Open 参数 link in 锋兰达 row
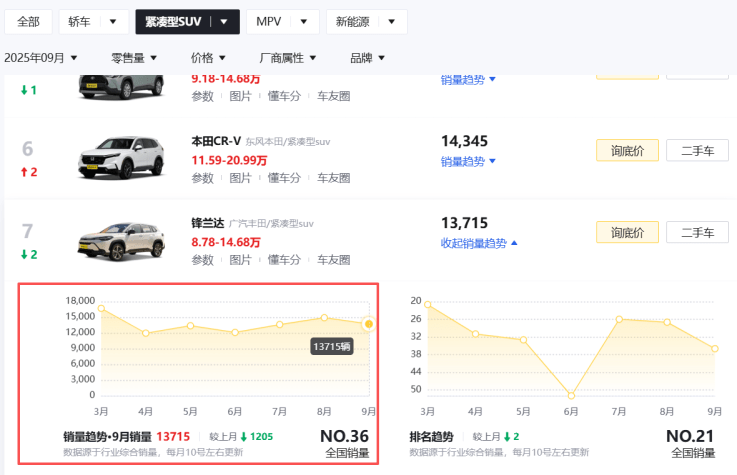Image resolution: width=737 pixels, height=475 pixels. tap(203, 260)
